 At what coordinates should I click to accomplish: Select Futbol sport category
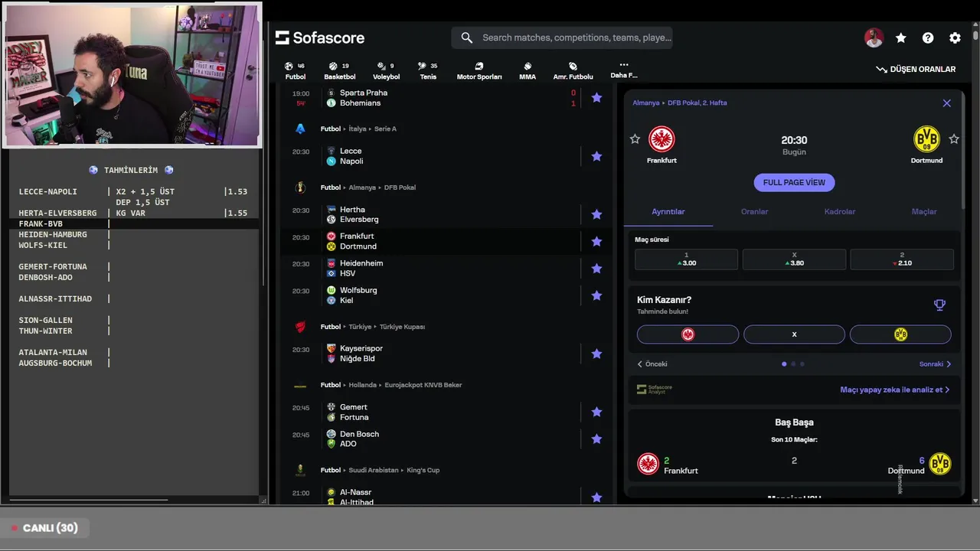[295, 70]
